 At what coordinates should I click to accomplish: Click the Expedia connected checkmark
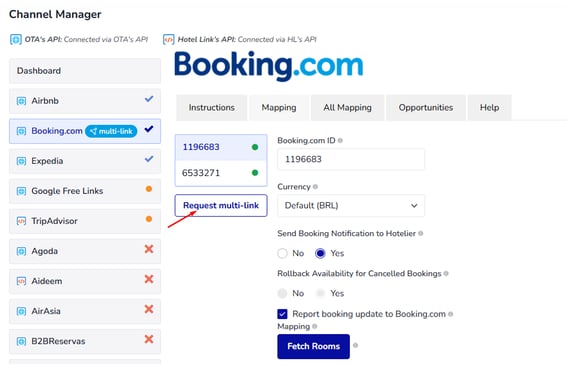coord(149,159)
